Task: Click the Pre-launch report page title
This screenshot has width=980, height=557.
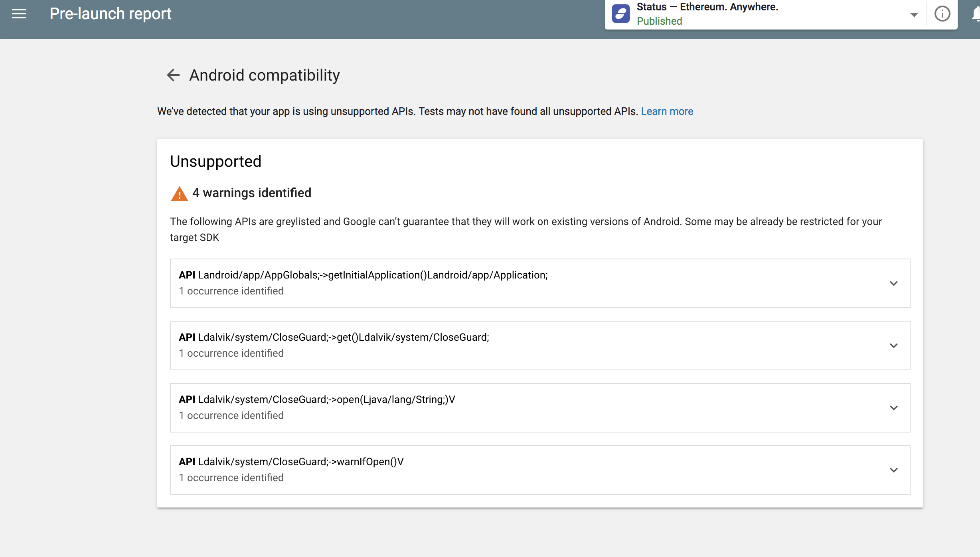Action: pos(111,14)
